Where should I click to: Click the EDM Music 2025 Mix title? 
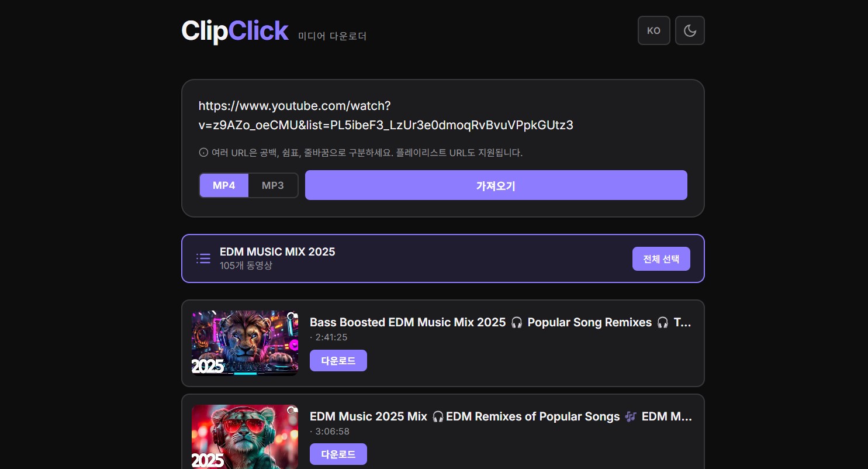pyautogui.click(x=500, y=416)
